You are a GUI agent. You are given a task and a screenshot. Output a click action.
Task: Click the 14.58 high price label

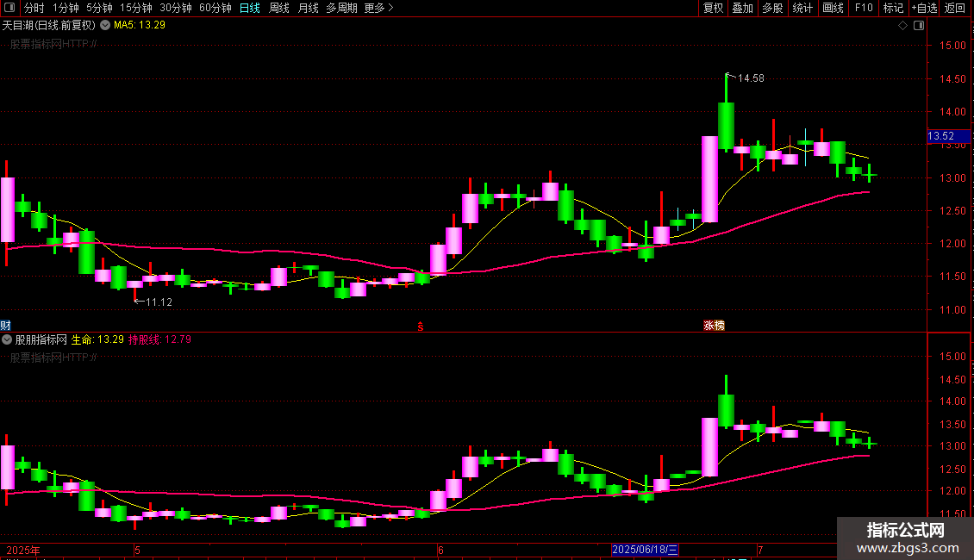[x=751, y=78]
